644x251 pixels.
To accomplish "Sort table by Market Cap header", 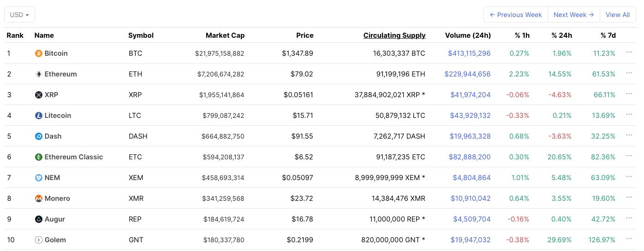I will click(225, 35).
